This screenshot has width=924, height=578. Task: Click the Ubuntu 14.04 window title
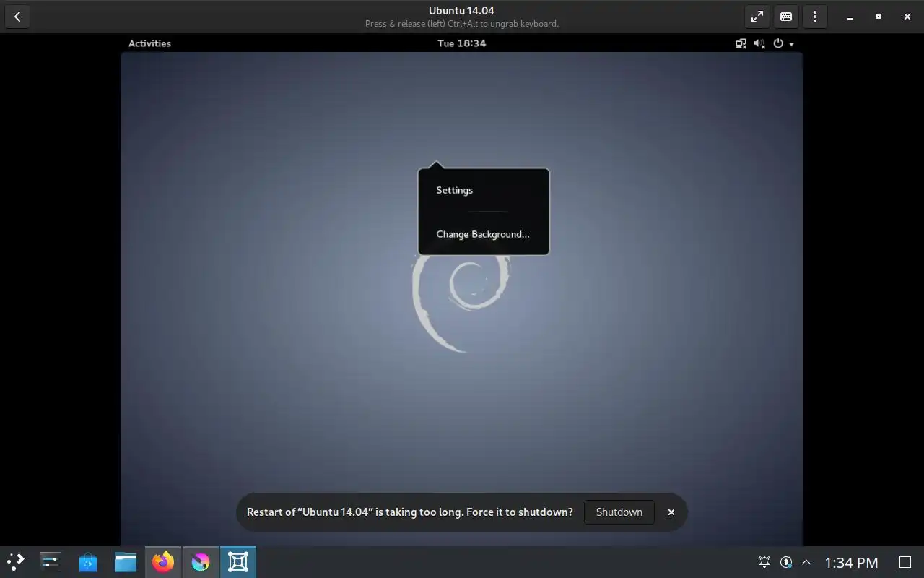click(461, 11)
